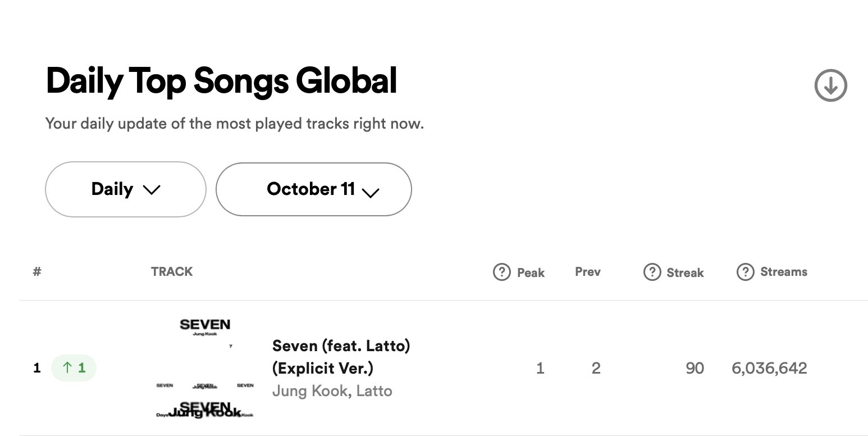Viewport: 868px width, 436px height.
Task: Click the chevron beside Daily
Action: [x=152, y=190]
